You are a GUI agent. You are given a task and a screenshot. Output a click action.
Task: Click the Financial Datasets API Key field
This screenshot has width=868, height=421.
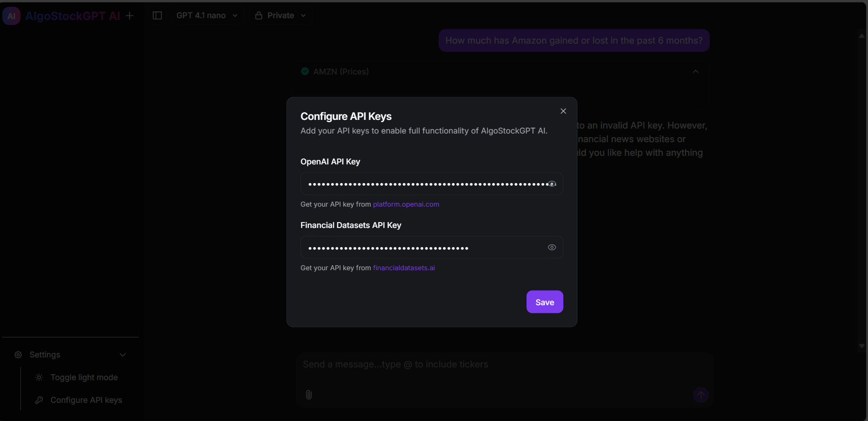click(x=432, y=248)
